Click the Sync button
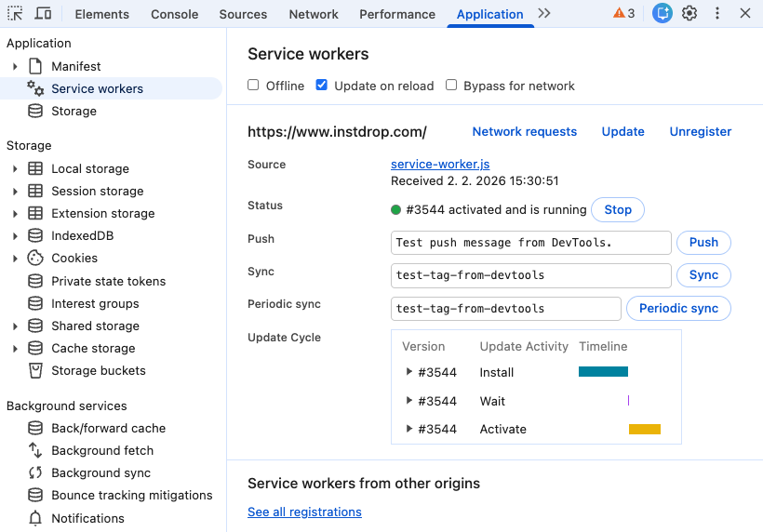763x532 pixels. (703, 274)
